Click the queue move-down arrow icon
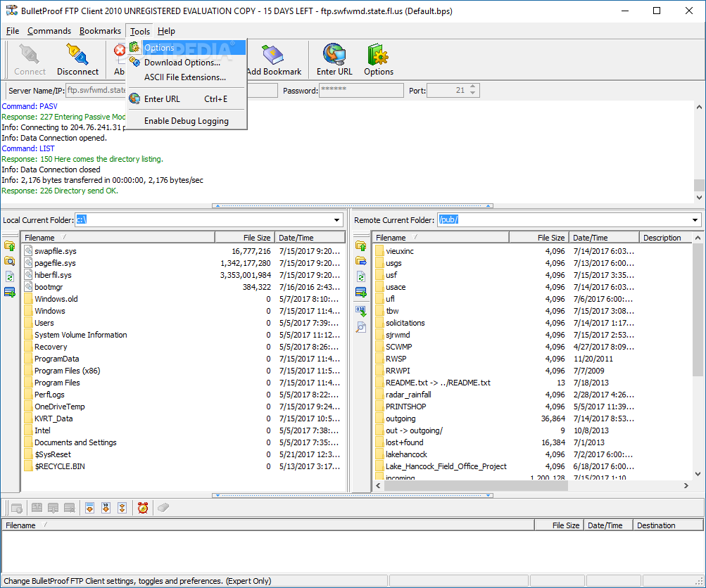 click(x=89, y=508)
